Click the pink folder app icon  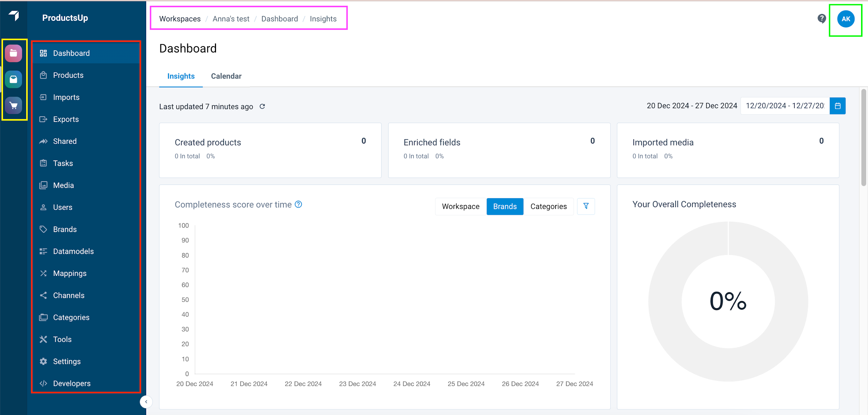tap(14, 53)
